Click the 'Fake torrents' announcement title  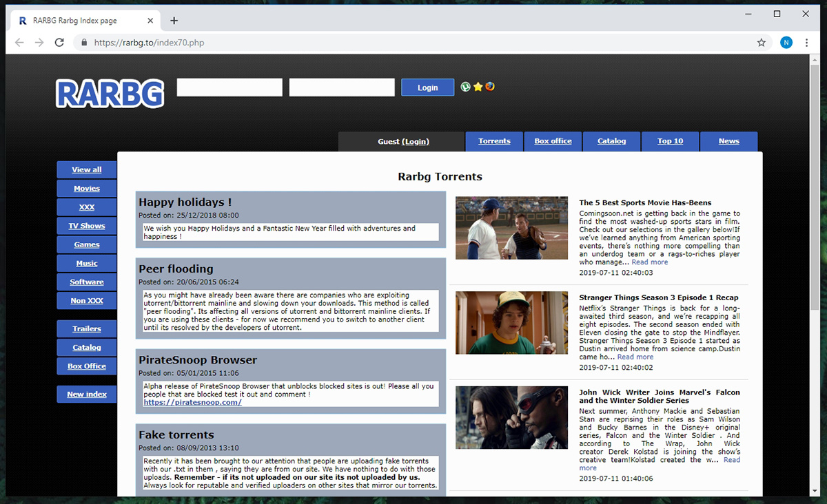176,434
